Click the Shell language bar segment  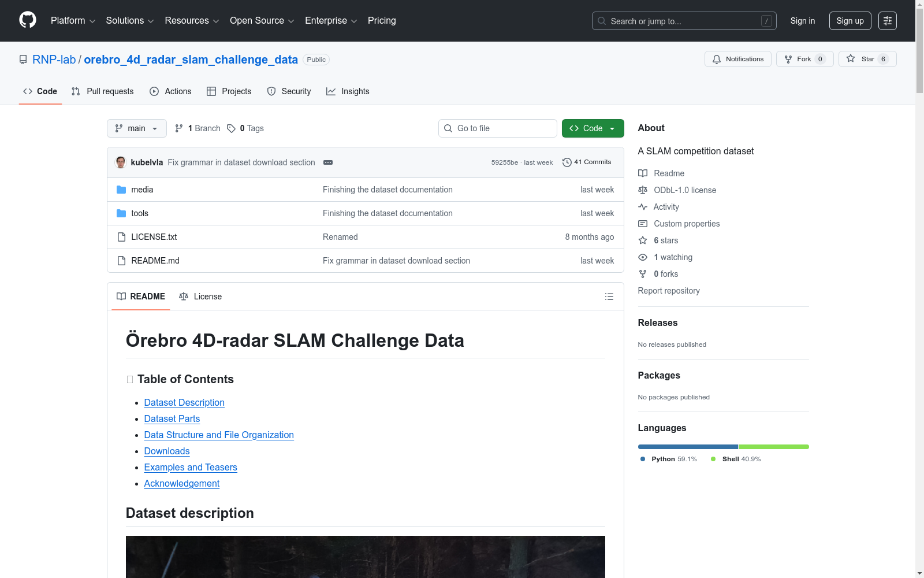click(774, 447)
